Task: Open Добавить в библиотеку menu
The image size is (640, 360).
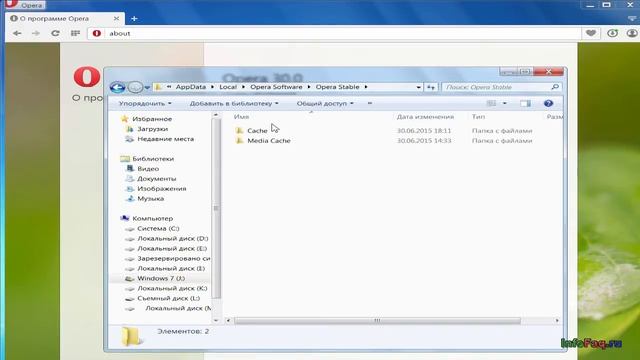Action: coord(234,104)
